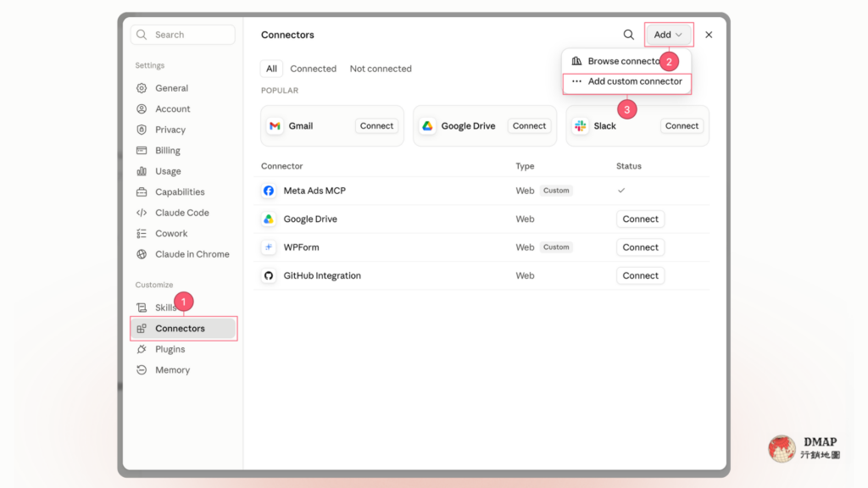
Task: Click the General gear icon in sidebar
Action: [142, 88]
